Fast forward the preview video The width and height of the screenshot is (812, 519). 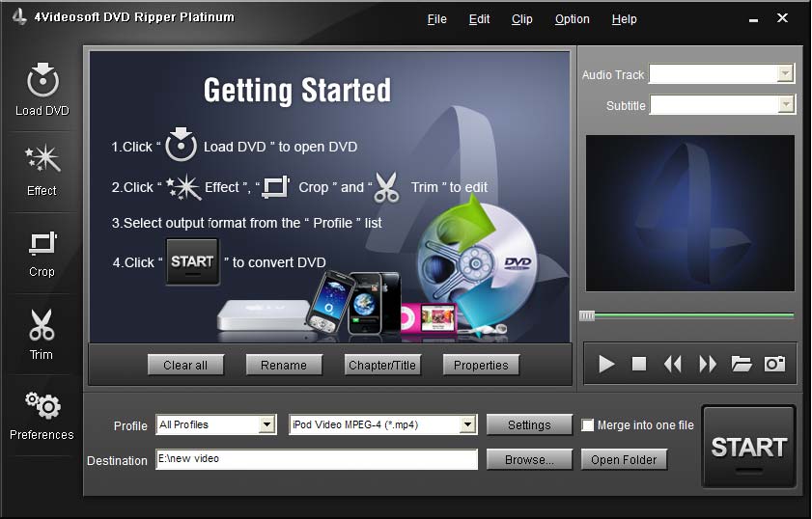coord(708,364)
